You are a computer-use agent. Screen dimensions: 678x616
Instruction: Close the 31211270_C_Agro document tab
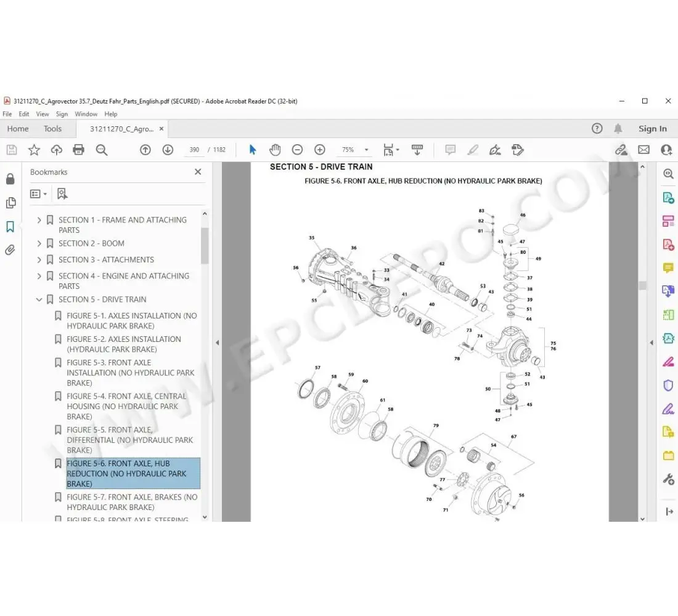(x=161, y=129)
